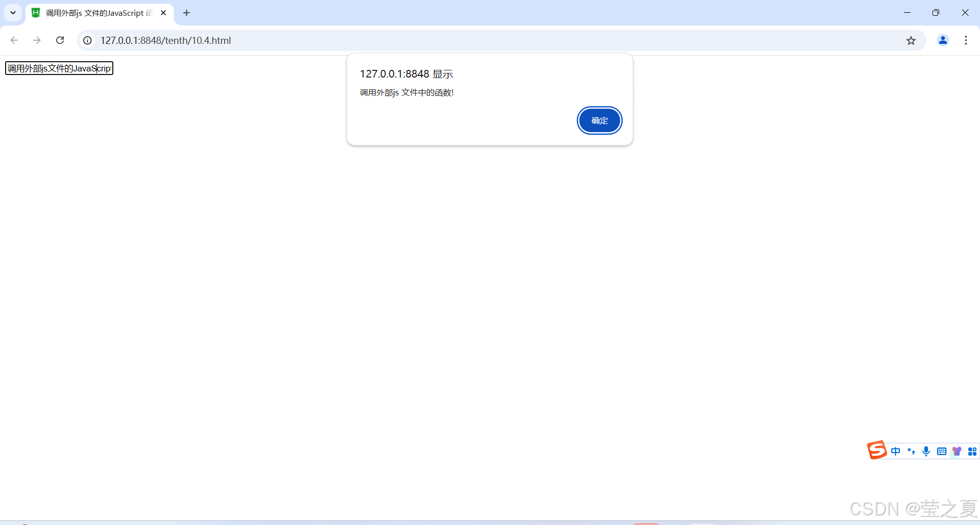Close the 调用外部js 文件的JavaScript tab
Screen dimensions: 980x525
pos(163,13)
